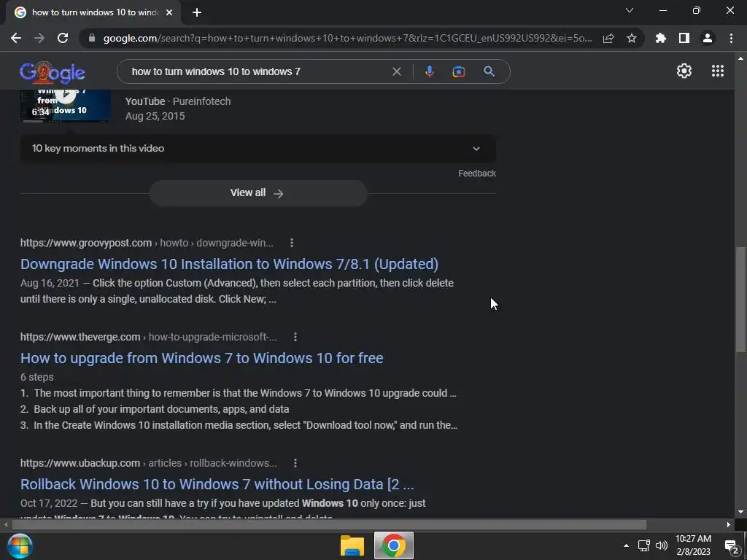The height and width of the screenshot is (560, 747).
Task: Click the '6 steps' label
Action: [x=36, y=377]
